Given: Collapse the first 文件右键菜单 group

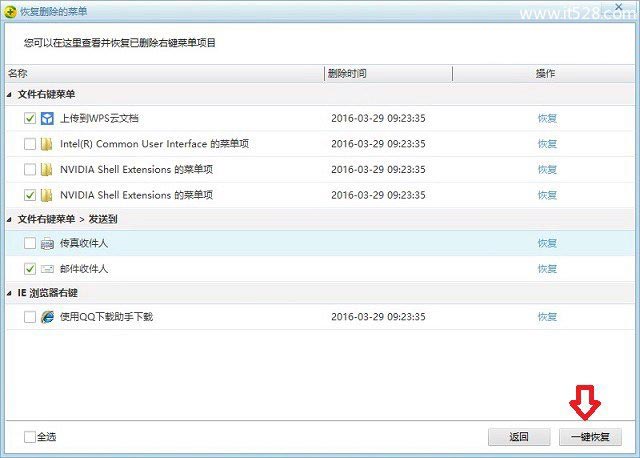Looking at the screenshot, I should pos(9,95).
